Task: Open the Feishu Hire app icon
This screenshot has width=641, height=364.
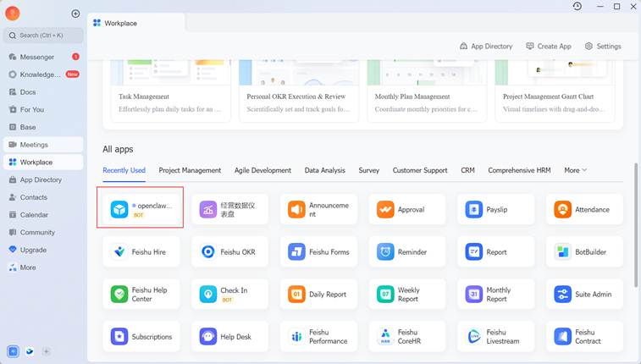Action: coord(119,252)
